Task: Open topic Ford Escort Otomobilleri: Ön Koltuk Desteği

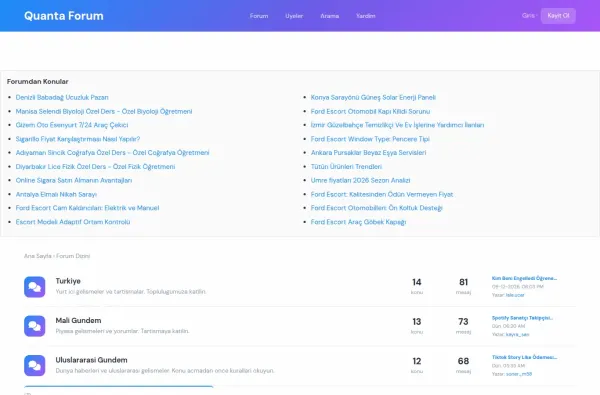Action: click(377, 208)
